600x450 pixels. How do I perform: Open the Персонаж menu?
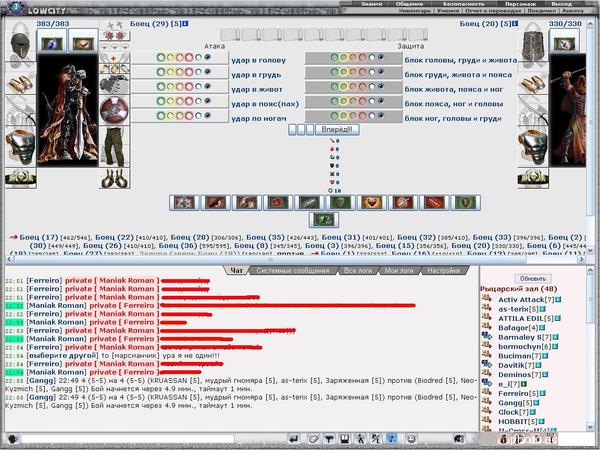pos(520,4)
